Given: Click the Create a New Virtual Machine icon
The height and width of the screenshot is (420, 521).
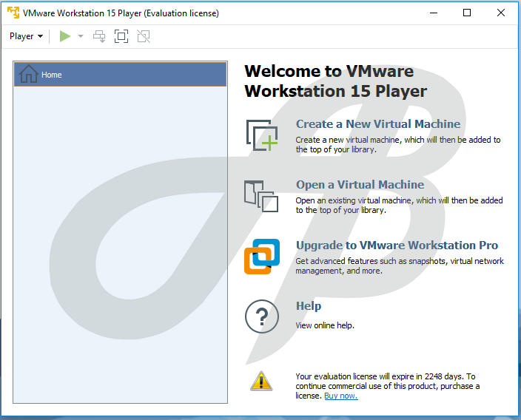Looking at the screenshot, I should [x=262, y=135].
